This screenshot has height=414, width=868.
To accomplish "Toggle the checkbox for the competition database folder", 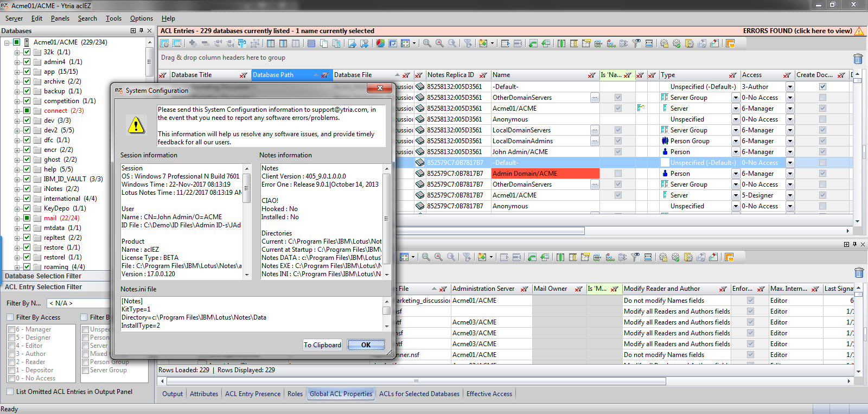I will tap(27, 101).
